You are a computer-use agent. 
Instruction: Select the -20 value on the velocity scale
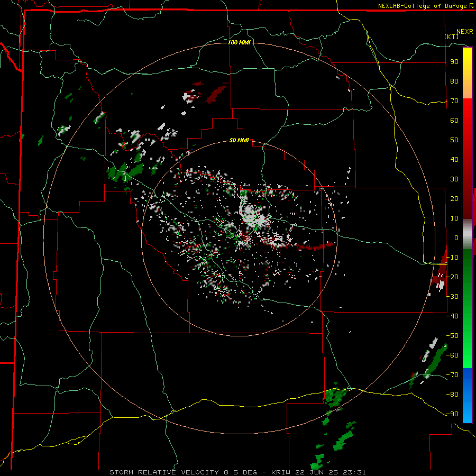pos(452,277)
